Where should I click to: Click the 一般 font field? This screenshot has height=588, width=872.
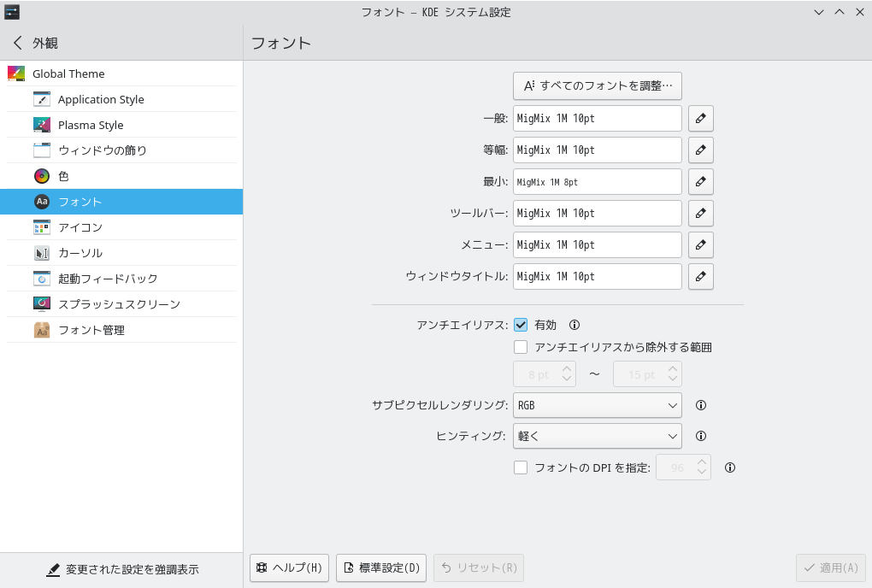pyautogui.click(x=598, y=119)
